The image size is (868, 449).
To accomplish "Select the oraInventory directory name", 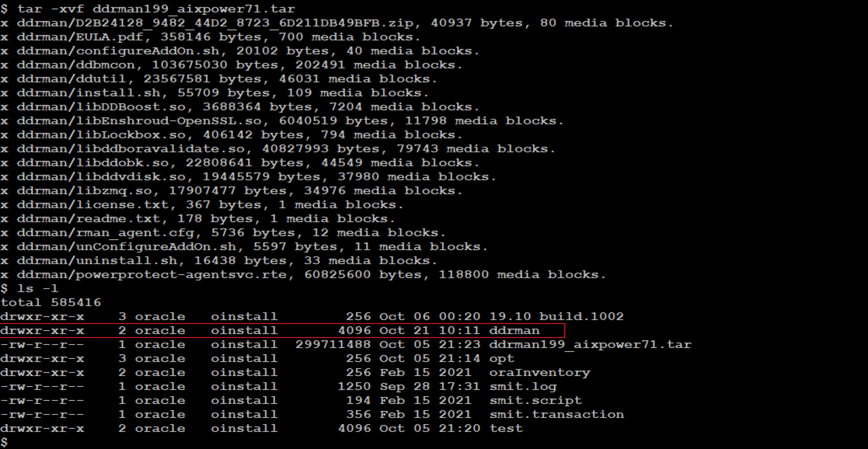I will 540,373.
